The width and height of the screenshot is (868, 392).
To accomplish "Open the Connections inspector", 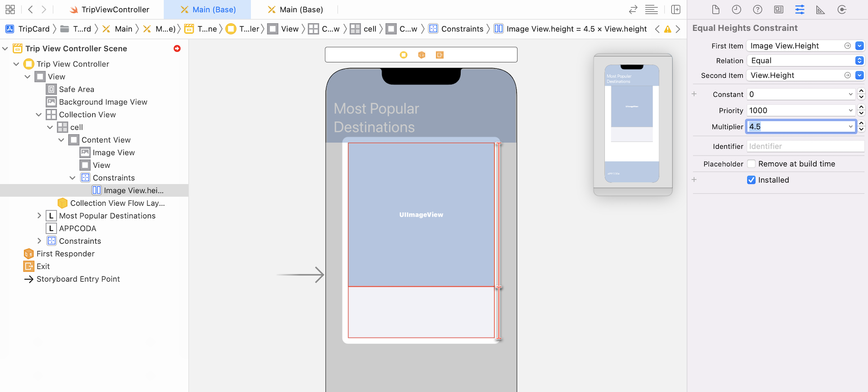I will (x=842, y=9).
